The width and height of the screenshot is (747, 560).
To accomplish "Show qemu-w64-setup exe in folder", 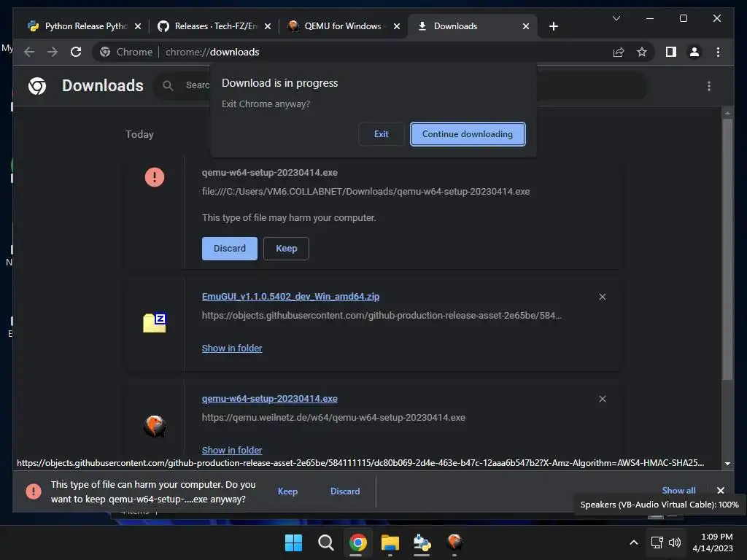I will tap(232, 450).
